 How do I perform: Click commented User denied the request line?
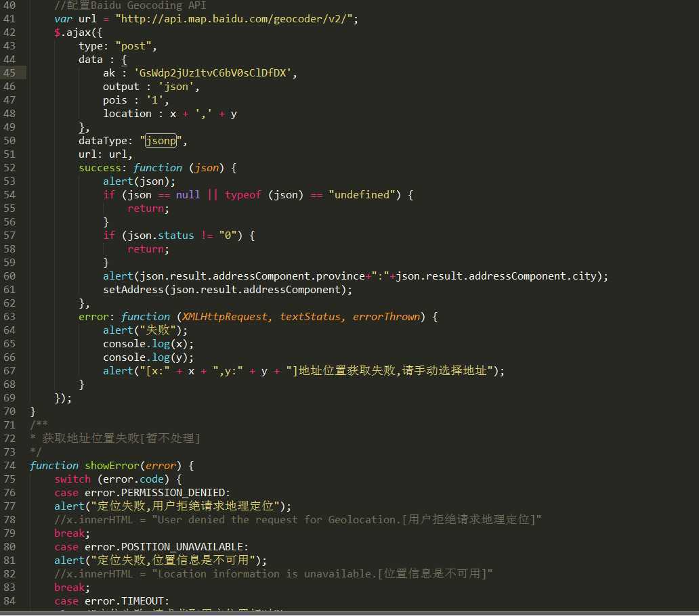[x=297, y=520]
